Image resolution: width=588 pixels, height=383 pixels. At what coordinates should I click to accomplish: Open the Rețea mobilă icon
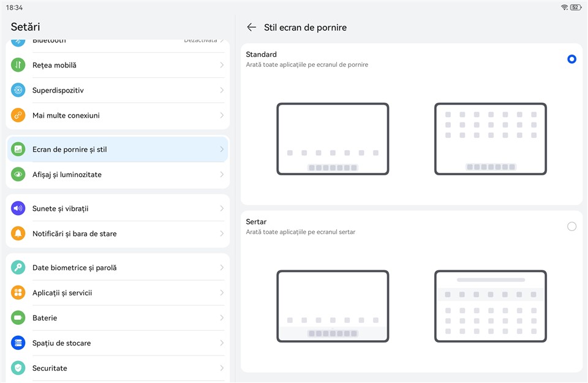tap(18, 65)
